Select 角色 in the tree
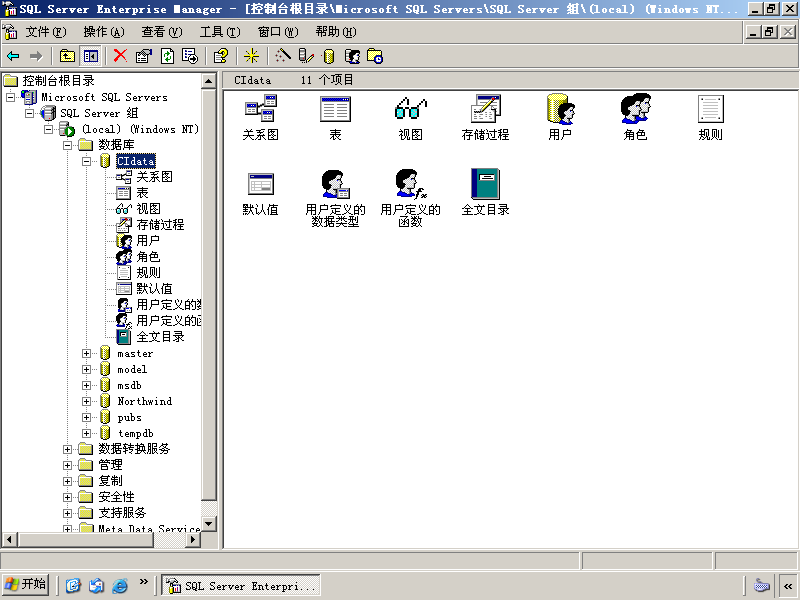The height and width of the screenshot is (600, 800). (x=148, y=257)
